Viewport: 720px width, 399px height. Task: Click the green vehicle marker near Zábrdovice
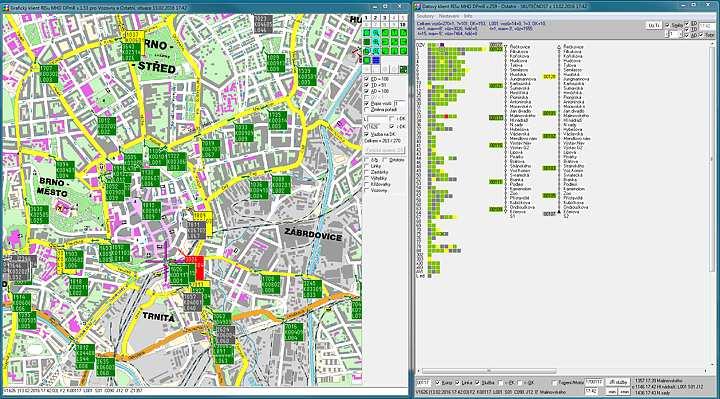point(281,185)
